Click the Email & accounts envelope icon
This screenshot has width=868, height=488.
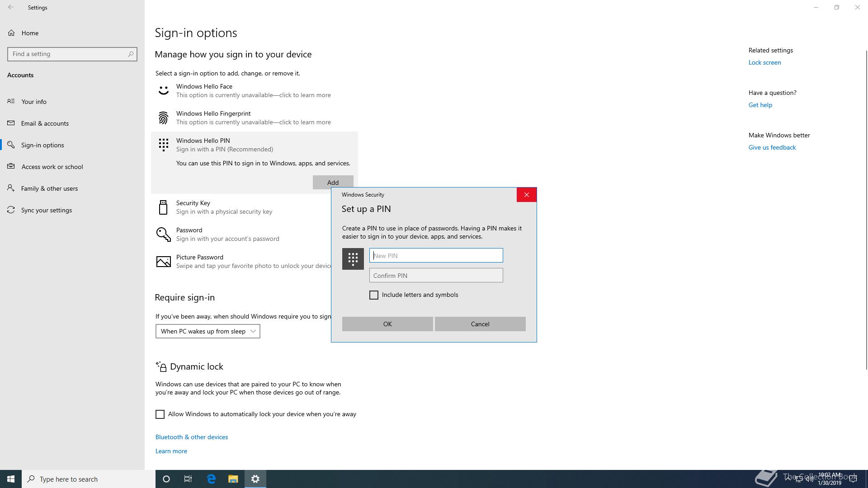click(11, 123)
